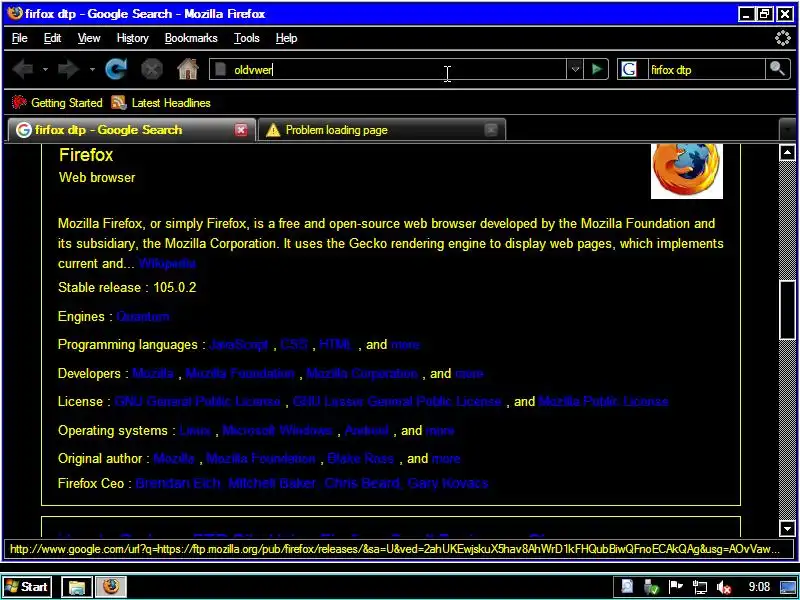Open the Blake Ross link
Screen dimensions: 800x600
click(x=361, y=459)
